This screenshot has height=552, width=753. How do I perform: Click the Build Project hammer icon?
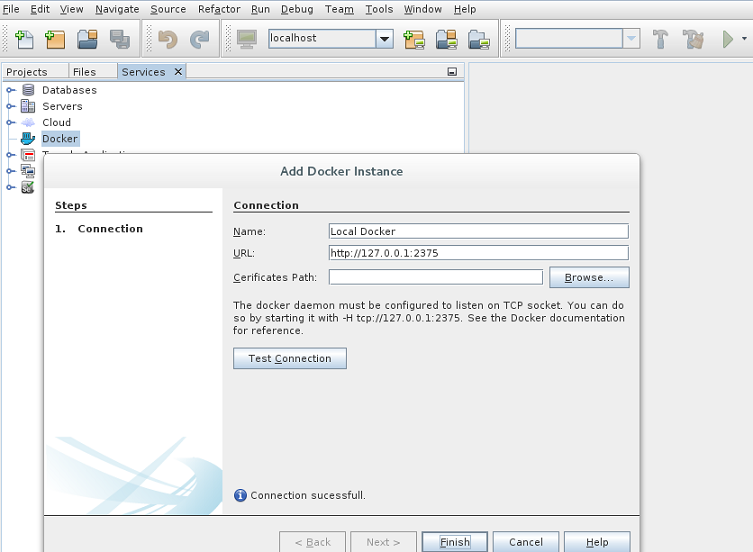coord(660,39)
